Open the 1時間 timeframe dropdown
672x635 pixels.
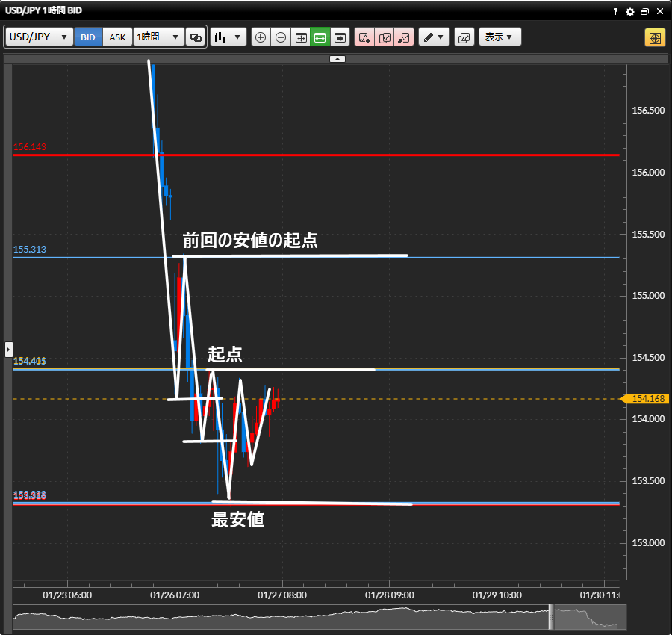[x=158, y=37]
